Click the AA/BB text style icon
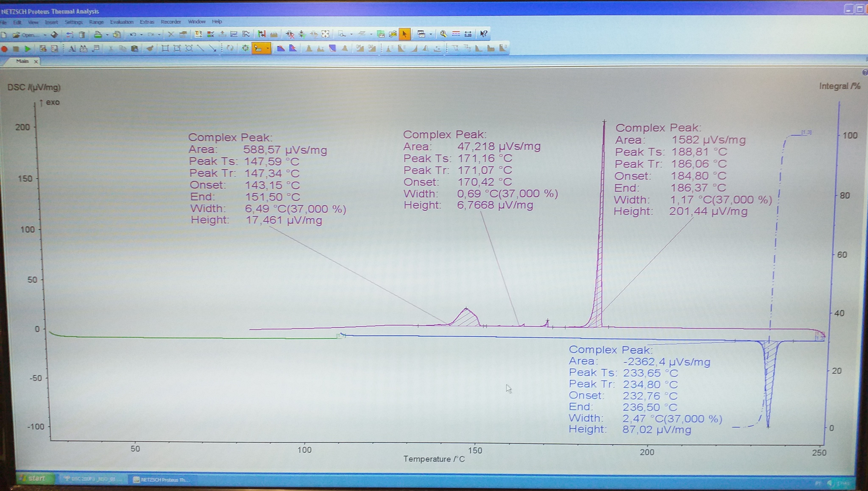Viewport: 868px width, 491px height. [x=84, y=49]
